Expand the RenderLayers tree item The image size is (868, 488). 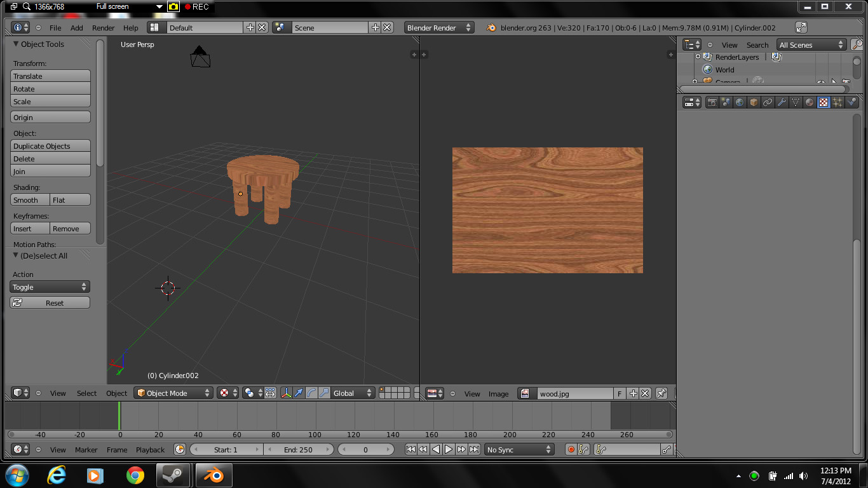[698, 57]
